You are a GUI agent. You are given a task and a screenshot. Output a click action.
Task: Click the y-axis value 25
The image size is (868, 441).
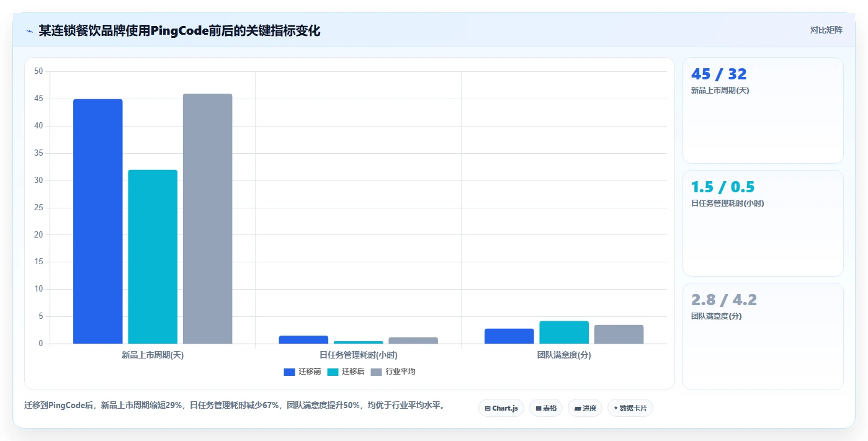tap(38, 208)
